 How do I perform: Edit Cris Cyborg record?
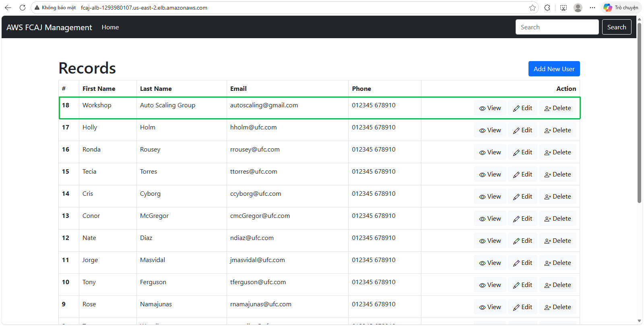point(522,197)
